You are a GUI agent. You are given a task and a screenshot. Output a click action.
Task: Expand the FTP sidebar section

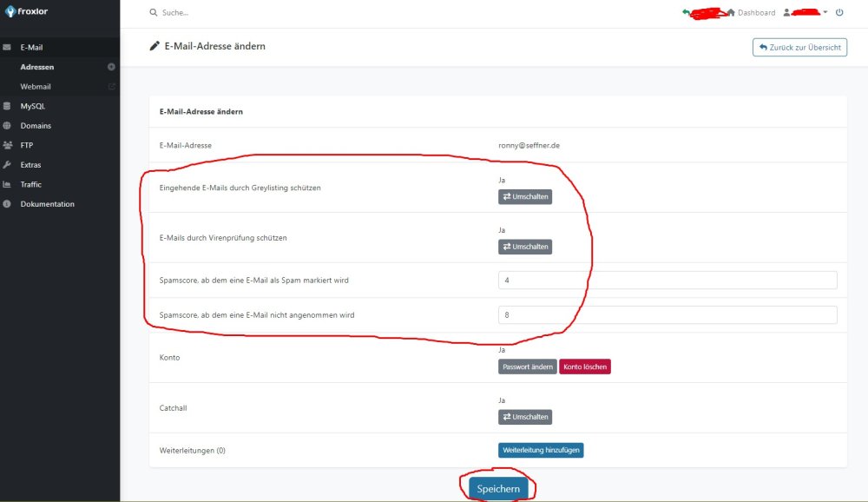[27, 145]
